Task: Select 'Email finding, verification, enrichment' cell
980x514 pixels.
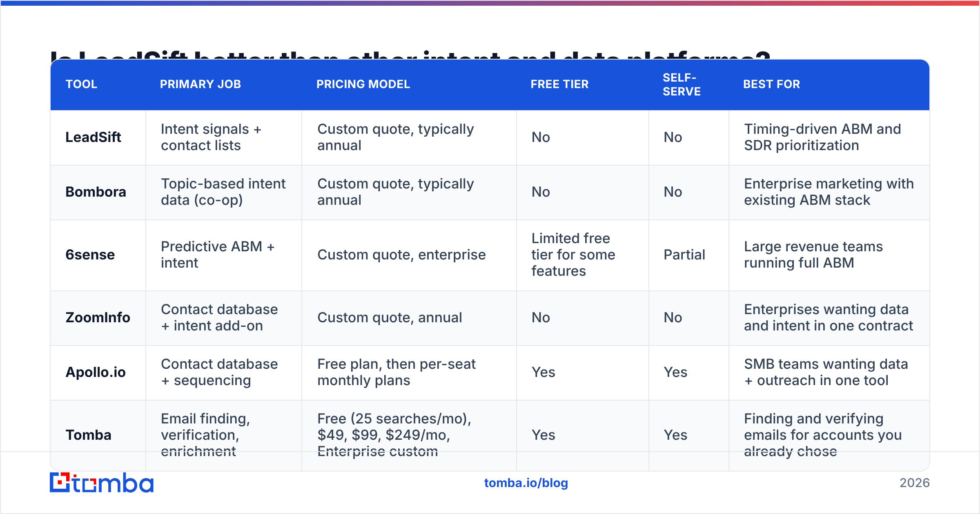Action: click(224, 435)
